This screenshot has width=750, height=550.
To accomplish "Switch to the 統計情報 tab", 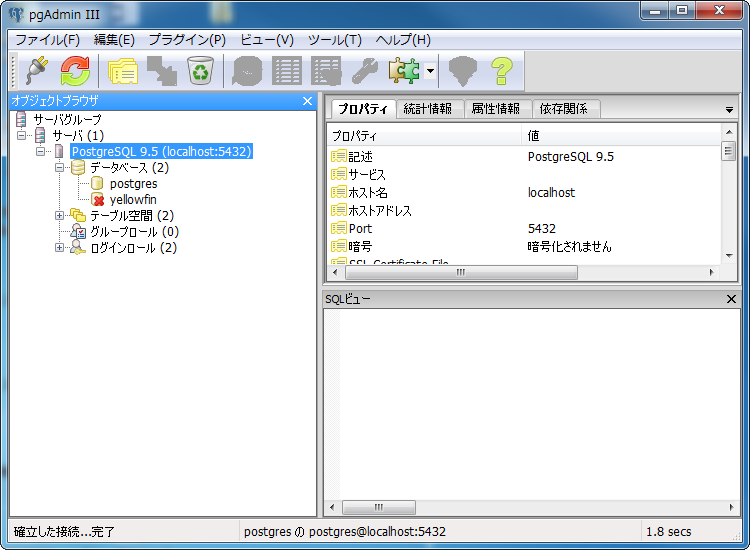I will coord(428,109).
